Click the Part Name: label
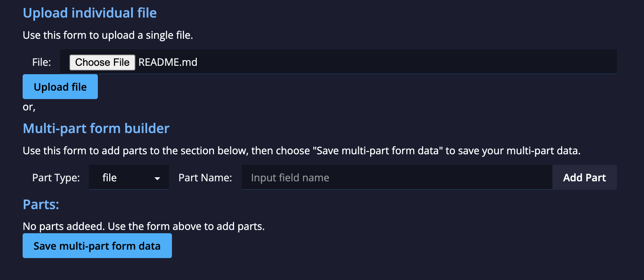 [205, 178]
